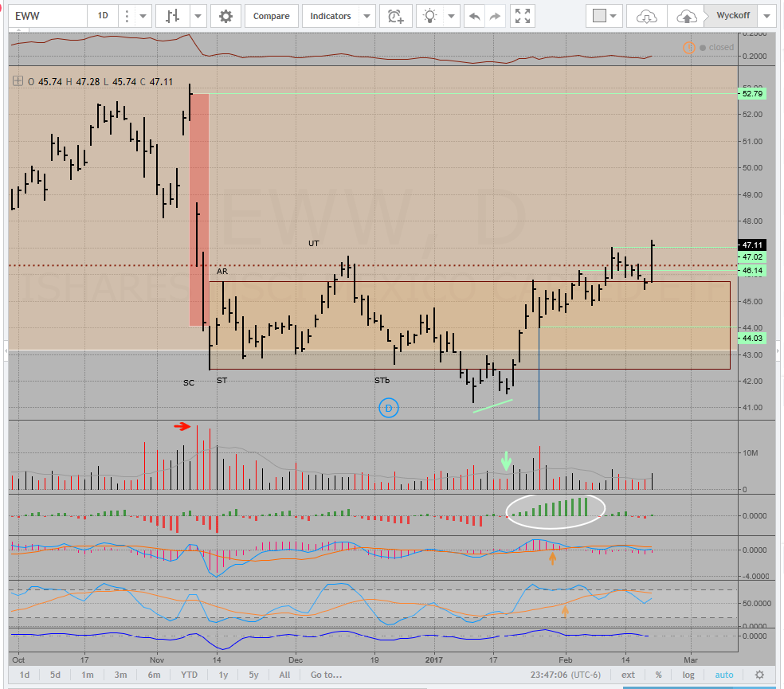Screen dimensions: 784x689
Task: Open chart properties gear icon
Action: click(226, 16)
